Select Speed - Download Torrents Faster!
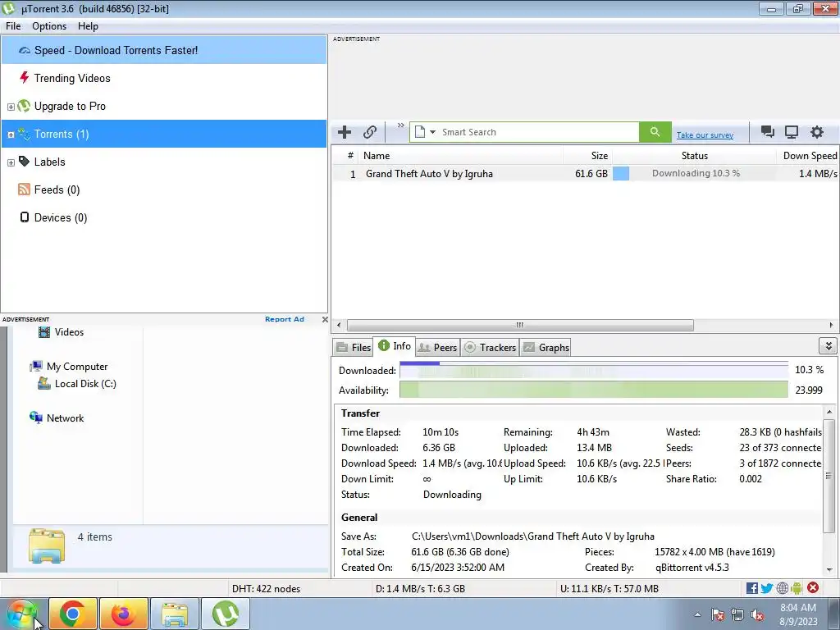840x630 pixels. tap(164, 50)
